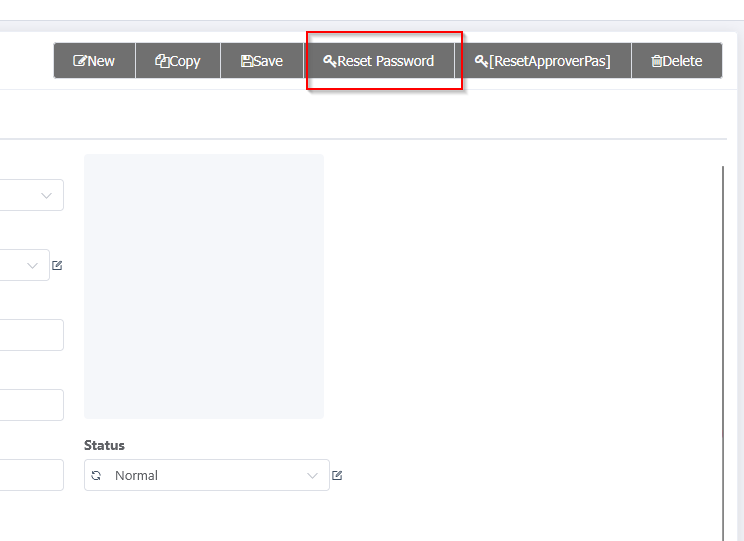The image size is (744, 541).
Task: Click the pencil icon on New
Action: (x=80, y=61)
